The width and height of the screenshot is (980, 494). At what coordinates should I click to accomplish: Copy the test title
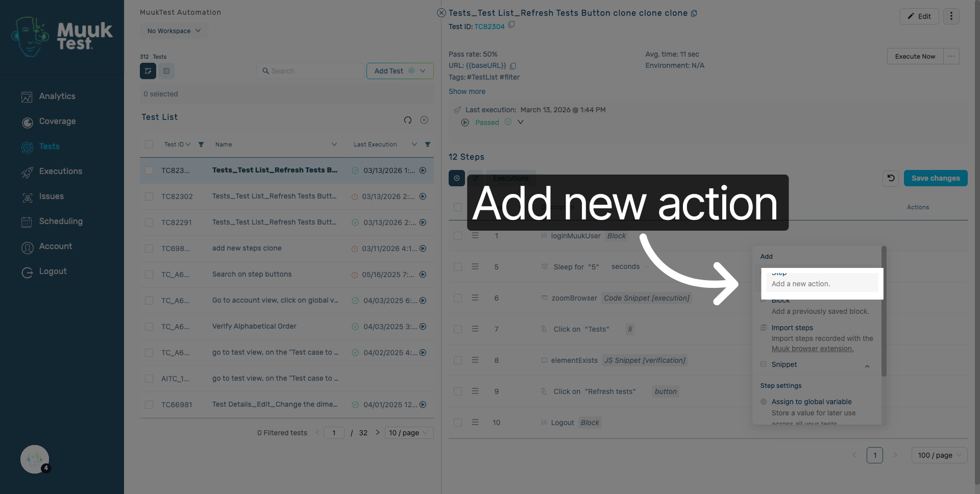click(x=694, y=13)
